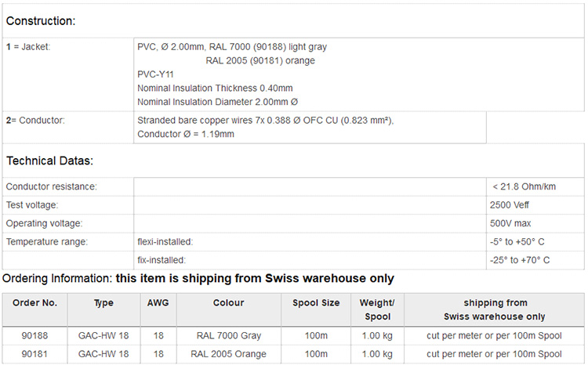Viewport: 588px width, 365px height.
Task: Click the Weight/Spool column header
Action: click(x=377, y=309)
